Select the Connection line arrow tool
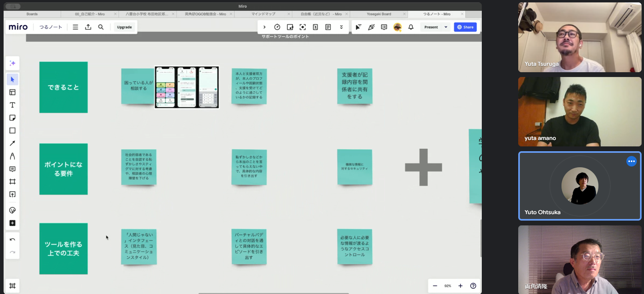The image size is (644, 294). coord(12,143)
